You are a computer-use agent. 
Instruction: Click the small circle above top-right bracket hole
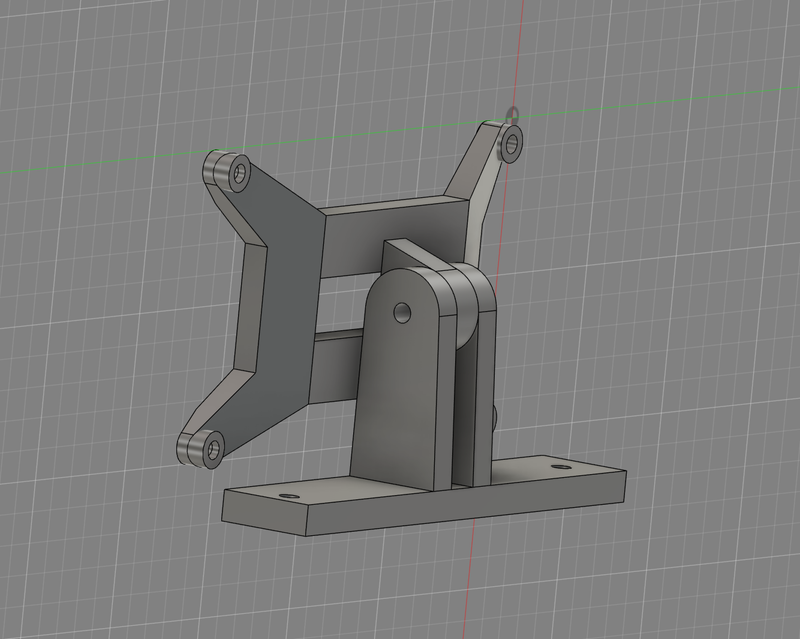(513, 113)
